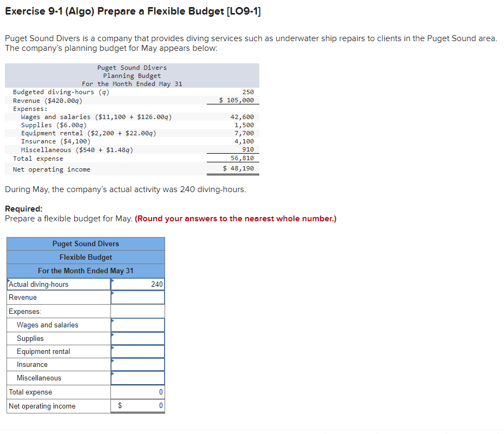This screenshot has width=504, height=434.
Task: Select the Revenue amount input cell
Action: 138,298
